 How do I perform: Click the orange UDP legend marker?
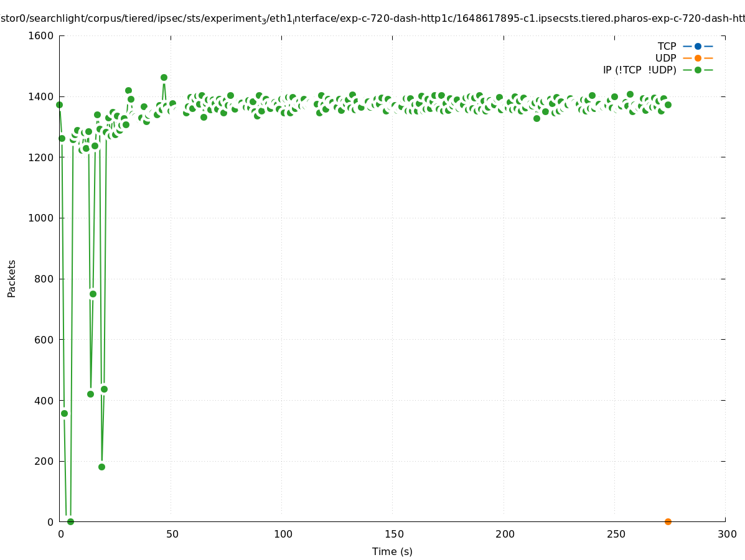tap(698, 58)
